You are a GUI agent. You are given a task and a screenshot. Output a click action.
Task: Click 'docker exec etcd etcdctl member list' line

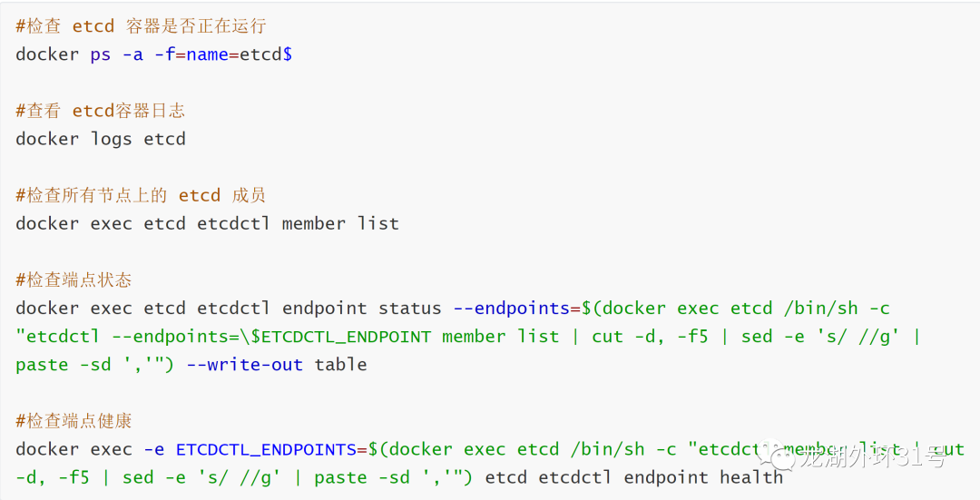pyautogui.click(x=207, y=223)
